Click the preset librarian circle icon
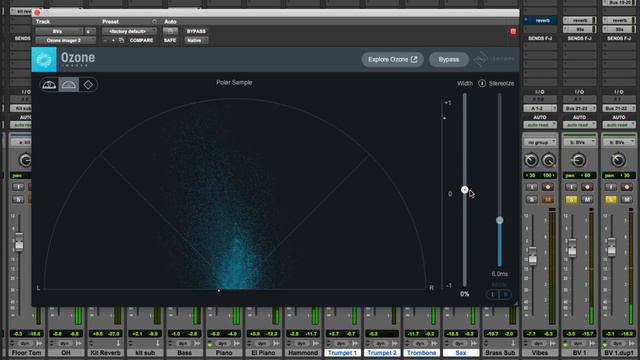 [x=154, y=22]
